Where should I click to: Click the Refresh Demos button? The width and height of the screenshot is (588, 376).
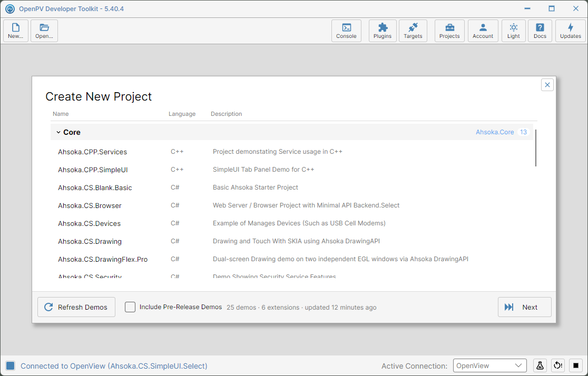point(76,307)
